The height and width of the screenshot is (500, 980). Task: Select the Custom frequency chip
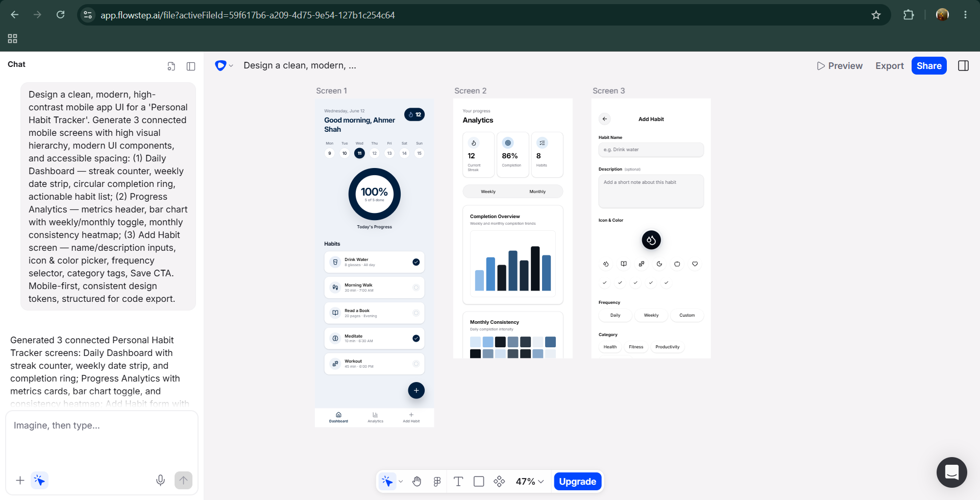click(687, 315)
